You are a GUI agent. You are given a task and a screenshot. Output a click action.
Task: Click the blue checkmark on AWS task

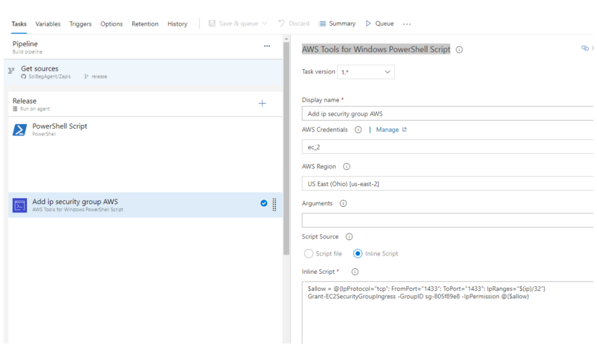click(x=264, y=203)
